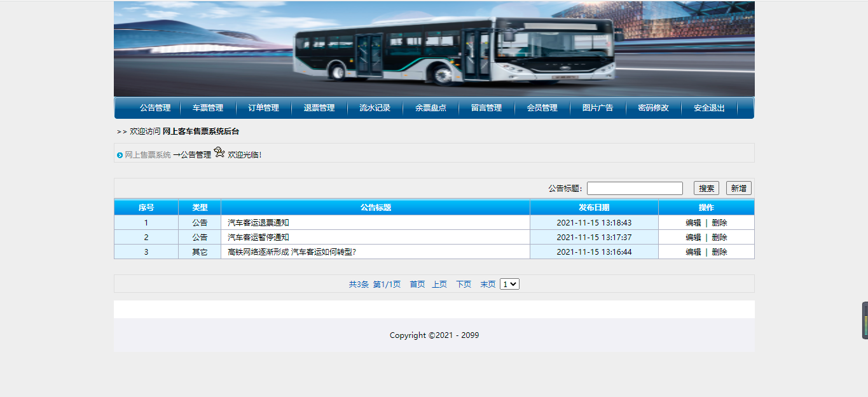Go to 下页 in pagination
The width and height of the screenshot is (868, 397).
pos(464,285)
